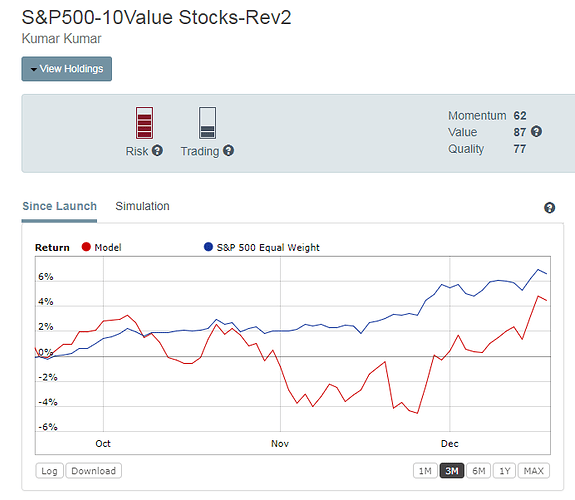
Task: Select the Trading gauge icon
Action: (x=208, y=123)
